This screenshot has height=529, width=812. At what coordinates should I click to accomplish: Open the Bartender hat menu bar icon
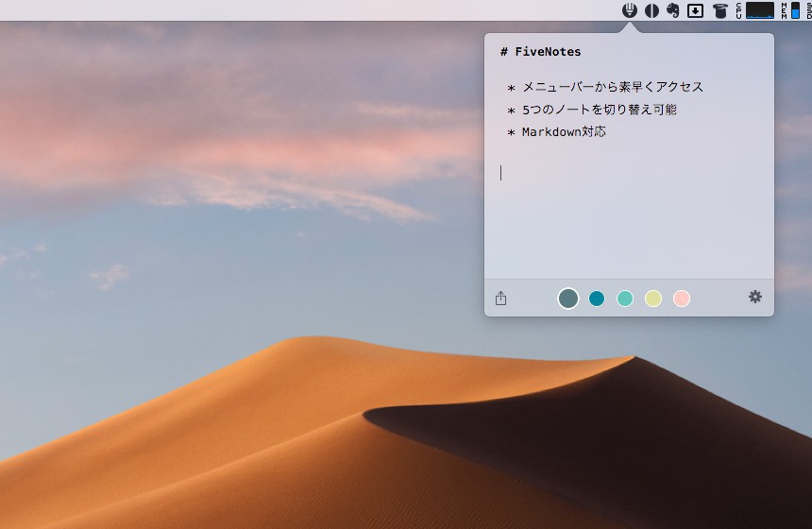tap(719, 10)
